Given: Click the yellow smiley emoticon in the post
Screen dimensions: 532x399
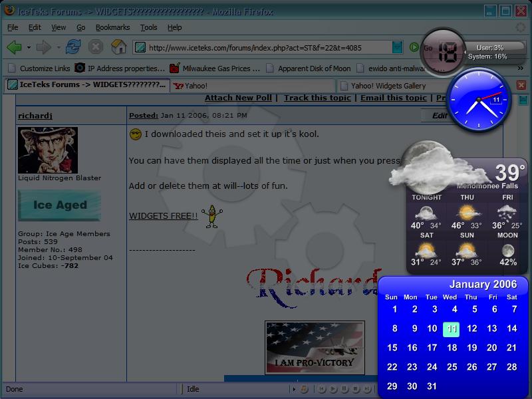Looking at the screenshot, I should [136, 134].
